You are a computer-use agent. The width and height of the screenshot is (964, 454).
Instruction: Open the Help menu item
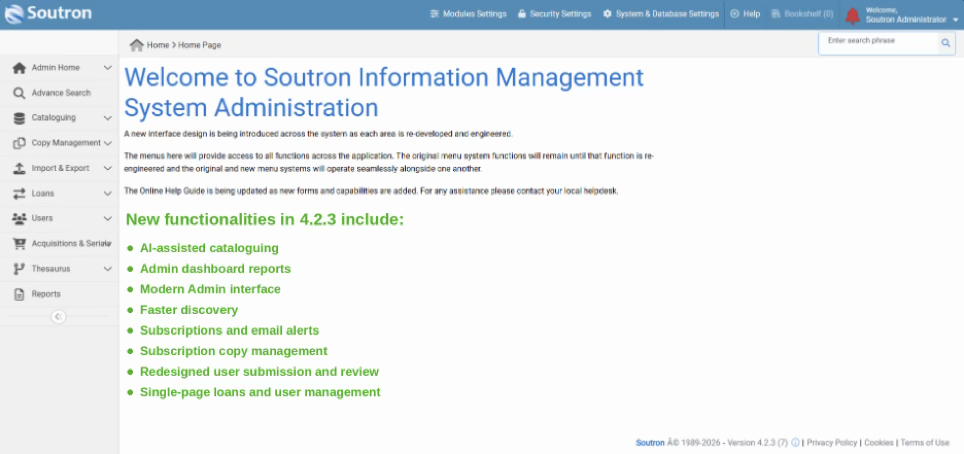tap(745, 14)
